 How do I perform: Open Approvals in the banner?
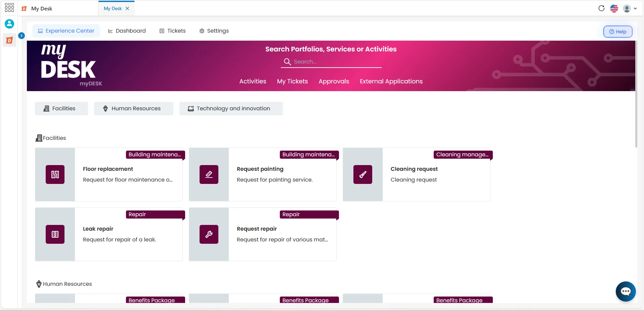(334, 81)
